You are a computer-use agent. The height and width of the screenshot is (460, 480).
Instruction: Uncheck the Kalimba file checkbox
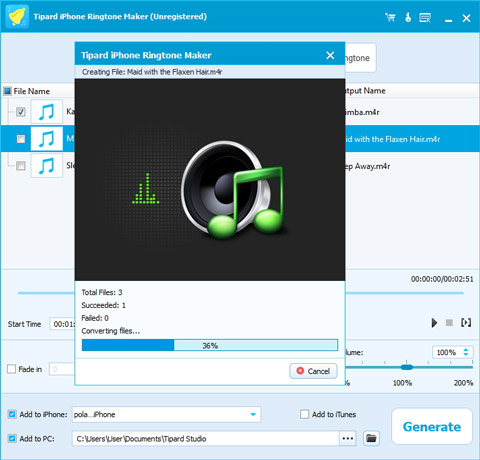click(21, 112)
